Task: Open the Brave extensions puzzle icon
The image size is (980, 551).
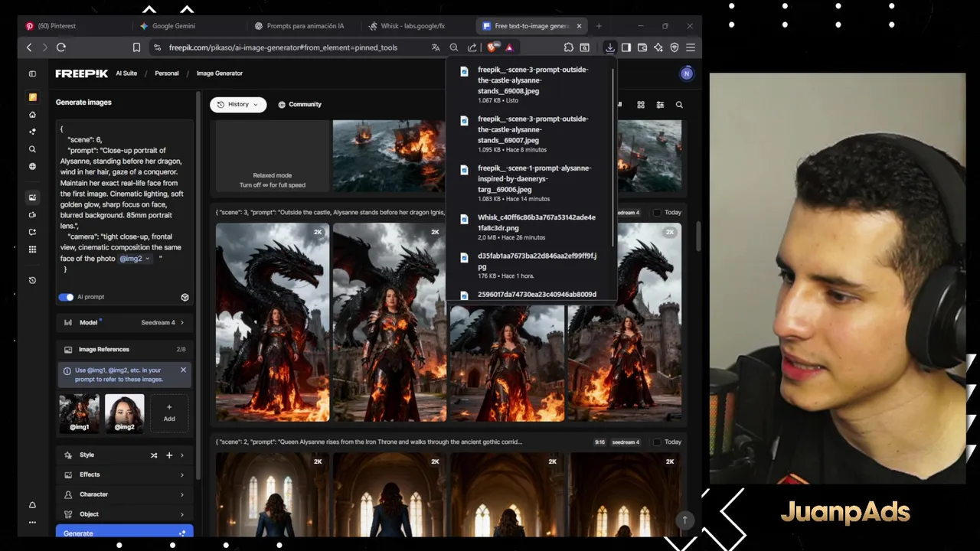Action: (568, 47)
